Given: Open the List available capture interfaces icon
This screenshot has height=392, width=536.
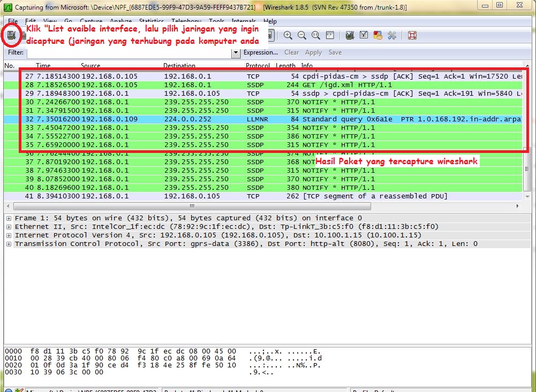Looking at the screenshot, I should point(11,35).
